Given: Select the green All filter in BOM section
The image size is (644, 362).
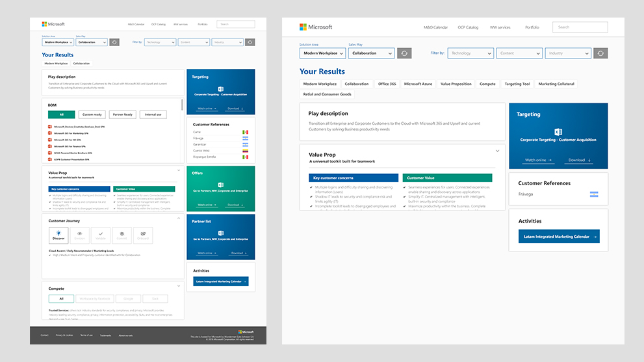Looking at the screenshot, I should click(62, 114).
